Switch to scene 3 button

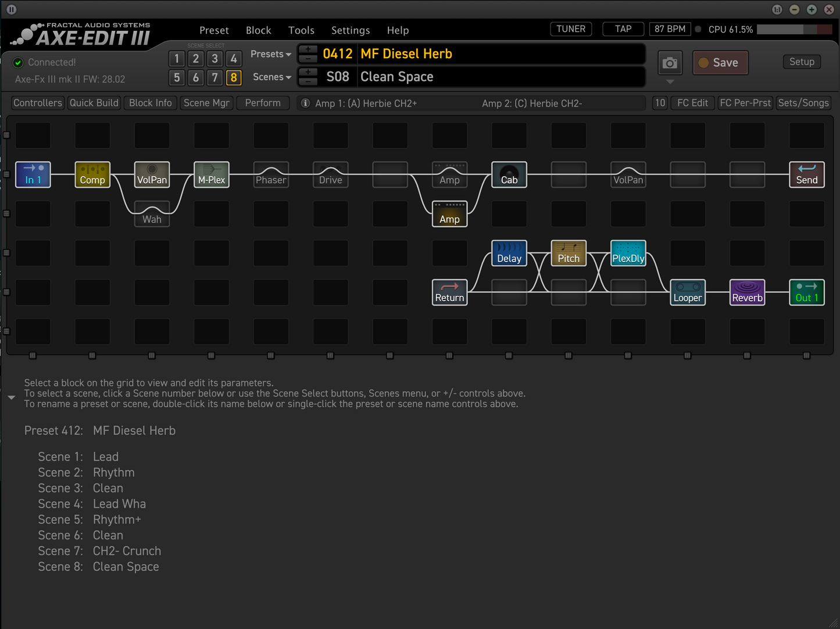[x=215, y=59]
